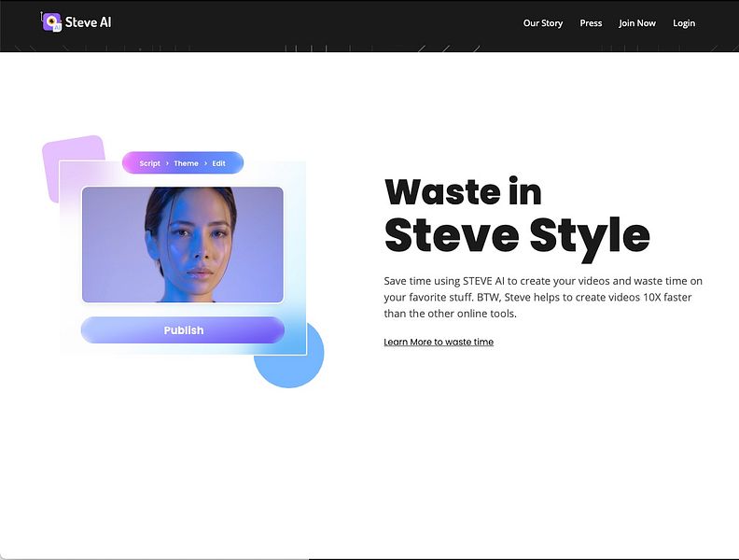Go to the Press page

[591, 23]
